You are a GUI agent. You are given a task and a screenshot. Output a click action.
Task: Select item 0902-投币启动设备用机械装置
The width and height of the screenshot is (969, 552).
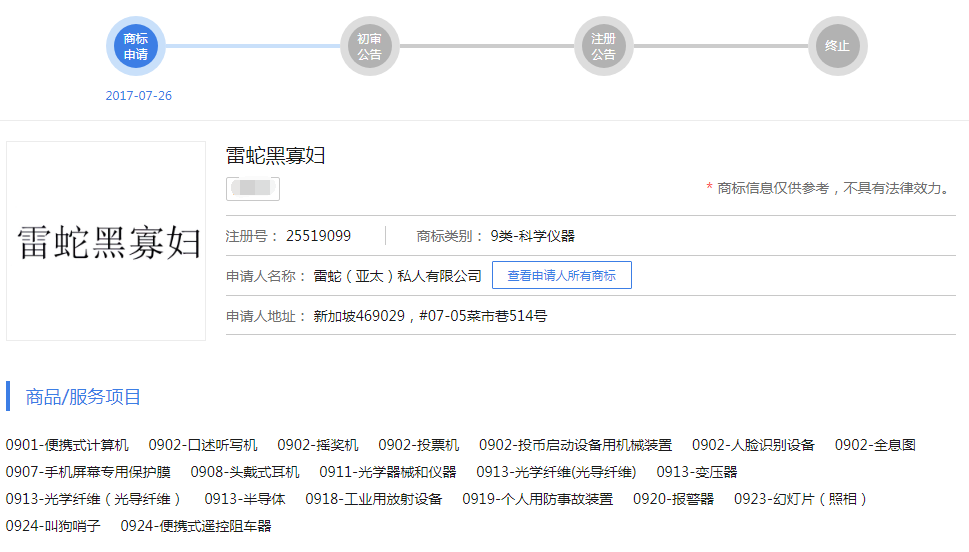click(x=575, y=445)
